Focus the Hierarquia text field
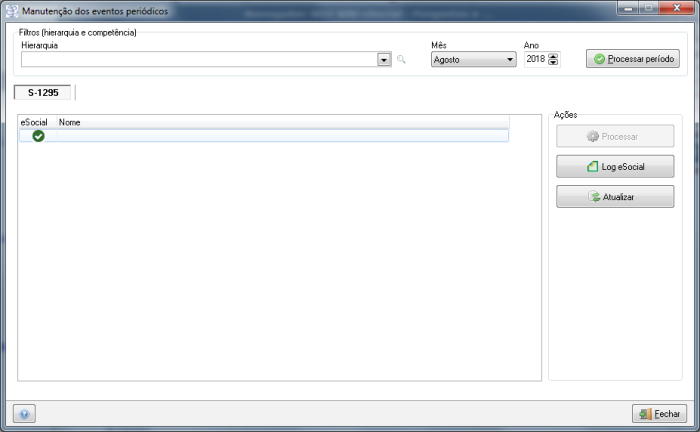The width and height of the screenshot is (700, 432). pyautogui.click(x=198, y=60)
